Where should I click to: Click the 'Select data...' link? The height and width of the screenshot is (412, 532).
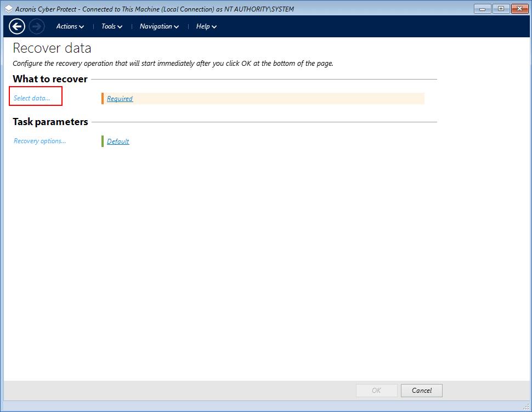pyautogui.click(x=32, y=98)
